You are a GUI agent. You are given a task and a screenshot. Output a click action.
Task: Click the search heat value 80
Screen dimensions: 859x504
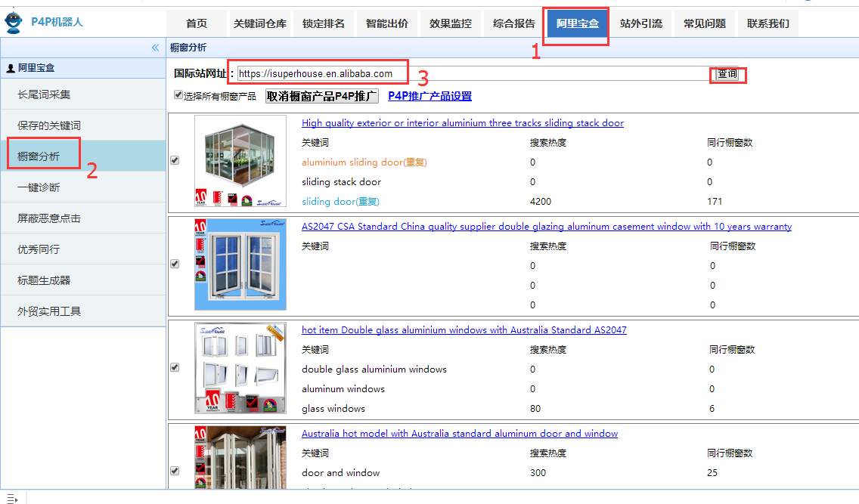click(535, 409)
